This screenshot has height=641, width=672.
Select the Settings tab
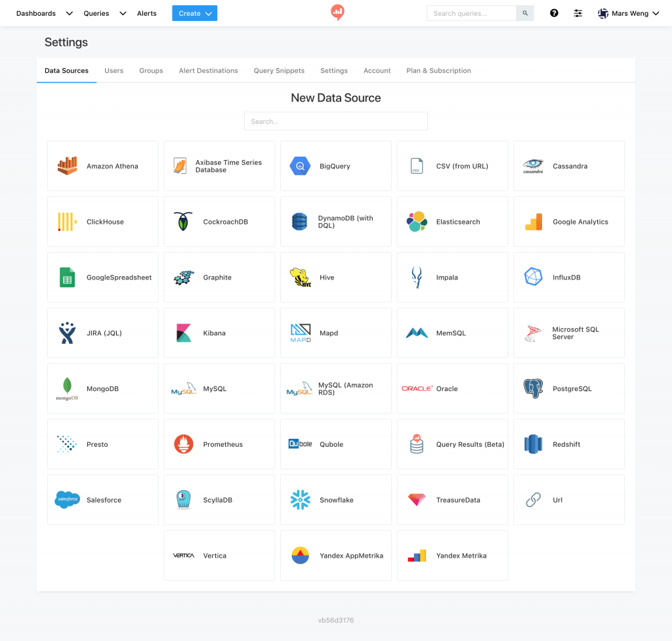[x=334, y=71]
